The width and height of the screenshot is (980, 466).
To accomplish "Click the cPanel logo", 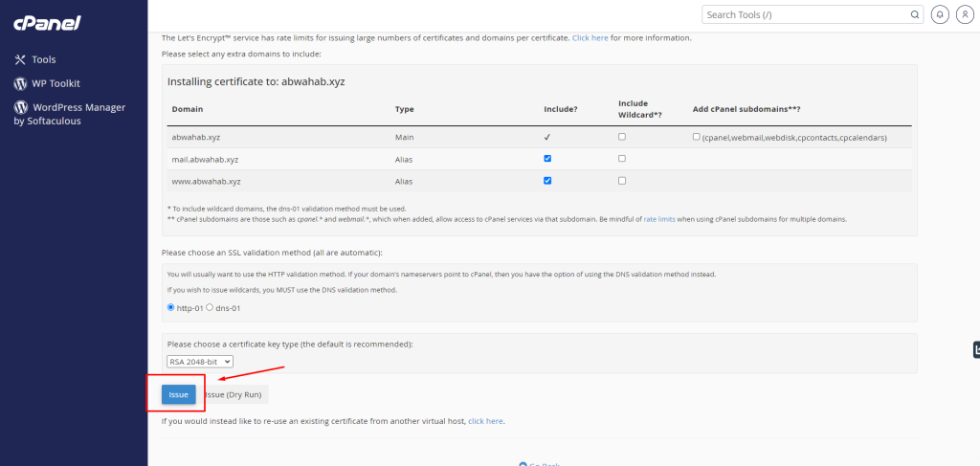I will (47, 21).
